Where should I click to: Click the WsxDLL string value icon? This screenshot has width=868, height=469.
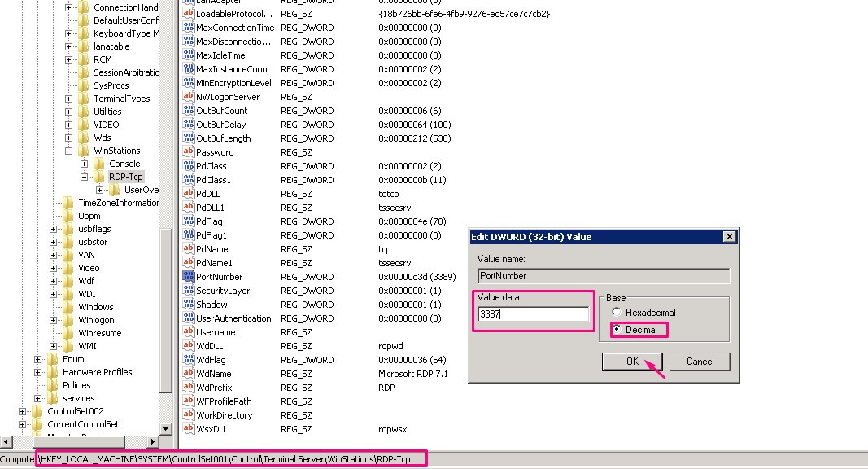(188, 428)
